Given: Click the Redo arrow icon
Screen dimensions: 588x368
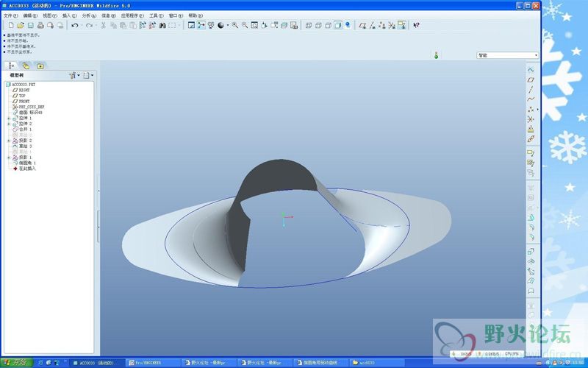Looking at the screenshot, I should 89,25.
